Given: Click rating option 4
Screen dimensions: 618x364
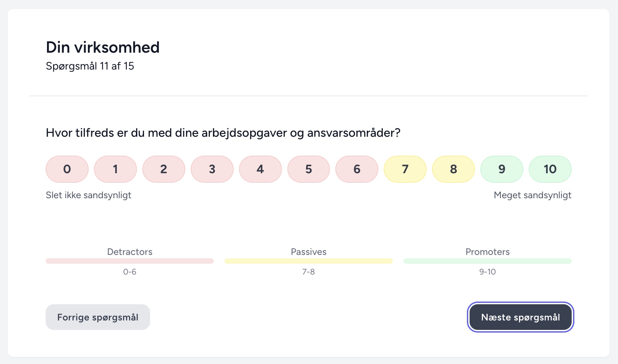Looking at the screenshot, I should (260, 169).
